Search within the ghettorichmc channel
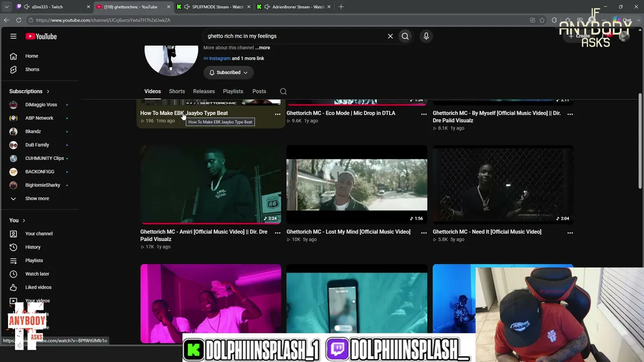The width and height of the screenshot is (644, 362). tap(283, 92)
